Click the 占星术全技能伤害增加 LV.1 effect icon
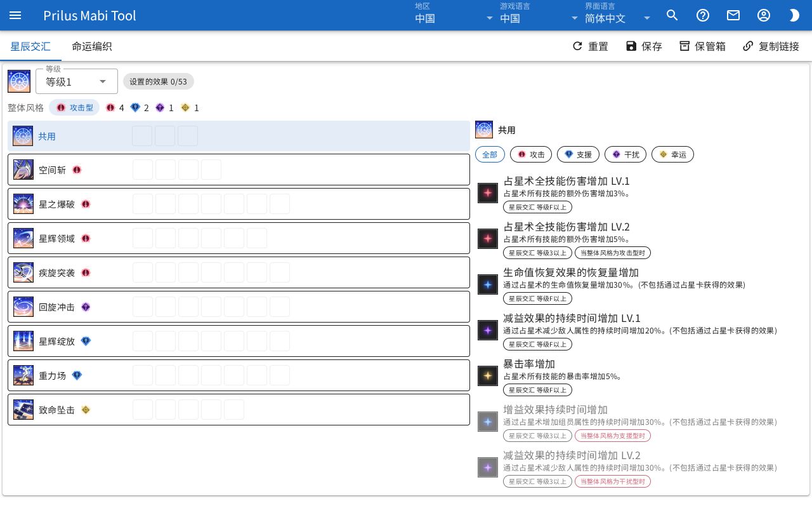The width and height of the screenshot is (812, 508). (488, 193)
